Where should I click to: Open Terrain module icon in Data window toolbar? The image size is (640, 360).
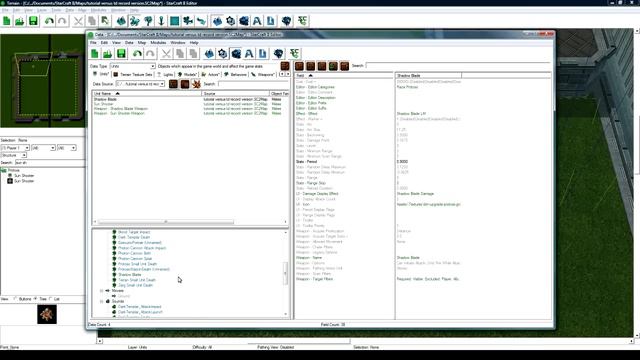(209, 53)
